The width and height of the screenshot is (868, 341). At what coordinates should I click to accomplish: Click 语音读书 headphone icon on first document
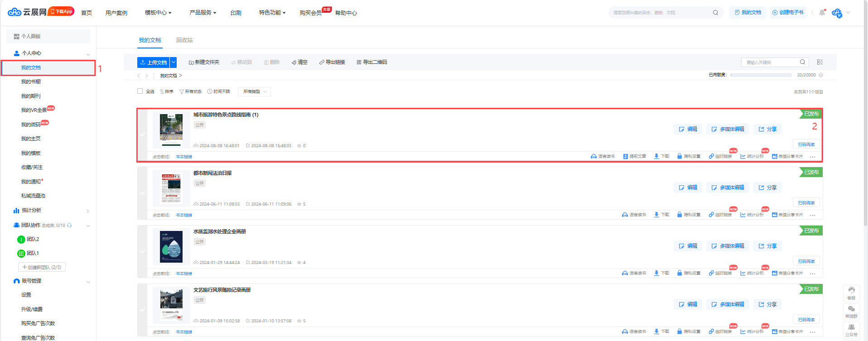tap(593, 156)
